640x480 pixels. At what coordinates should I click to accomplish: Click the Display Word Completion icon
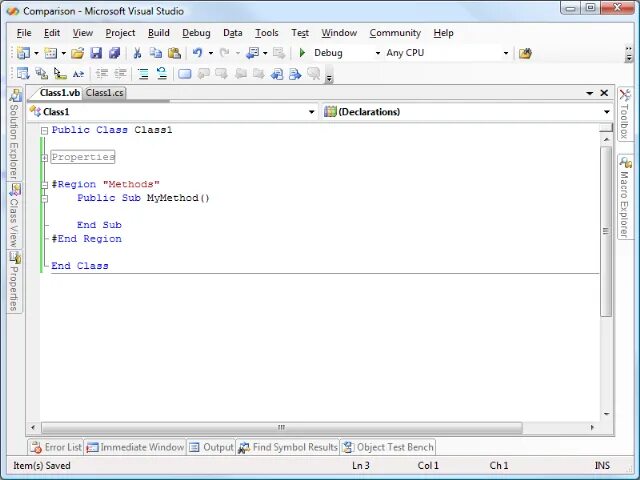[78, 74]
